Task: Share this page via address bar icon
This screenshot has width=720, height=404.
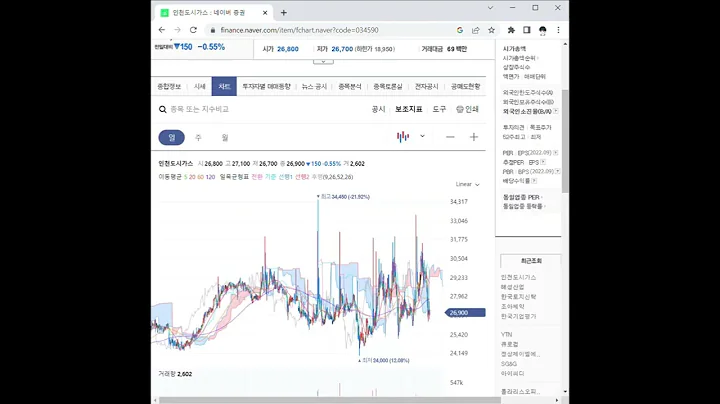Action: pyautogui.click(x=475, y=30)
